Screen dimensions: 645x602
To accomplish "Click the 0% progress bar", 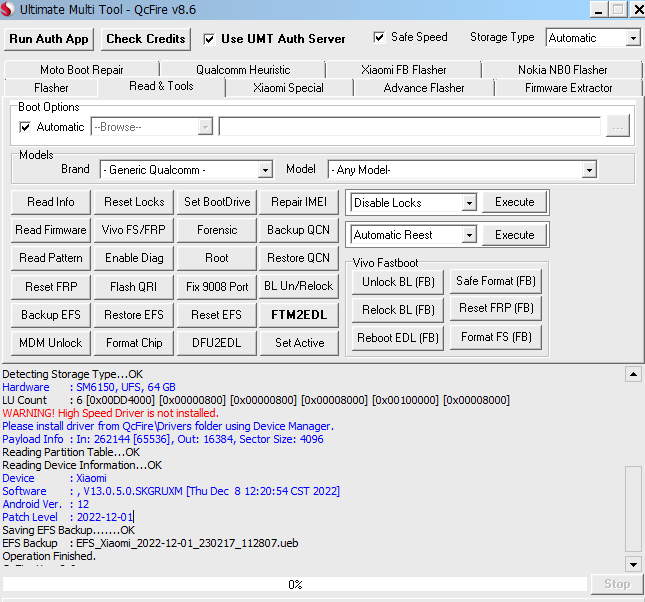I will [295, 584].
